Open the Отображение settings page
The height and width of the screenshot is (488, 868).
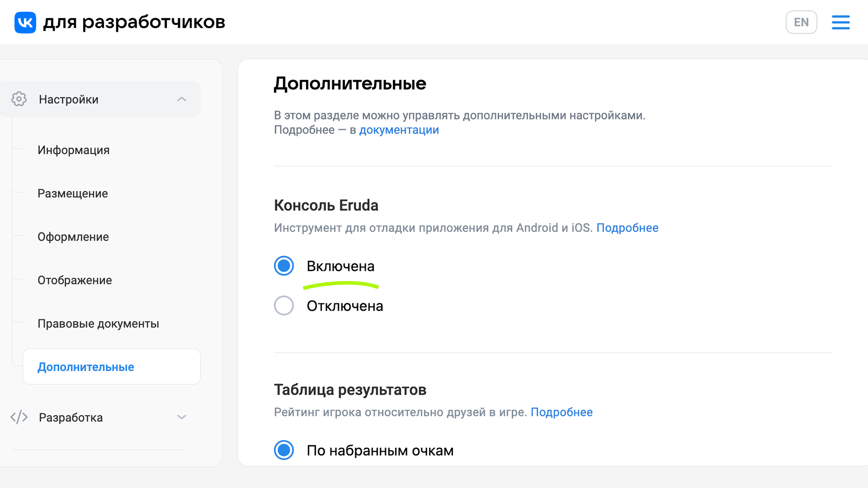pyautogui.click(x=74, y=280)
